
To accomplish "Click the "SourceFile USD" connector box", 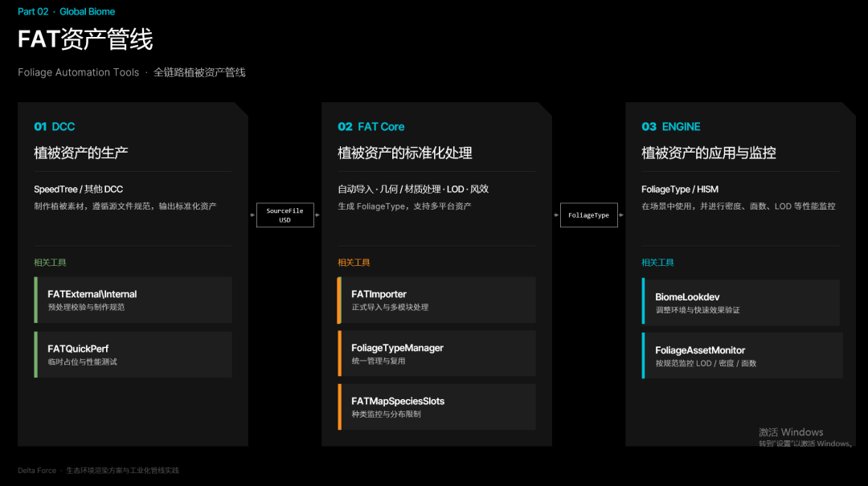I will (285, 215).
